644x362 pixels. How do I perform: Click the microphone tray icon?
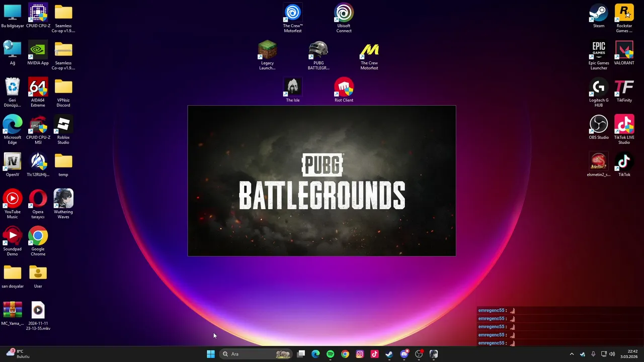[593, 354]
